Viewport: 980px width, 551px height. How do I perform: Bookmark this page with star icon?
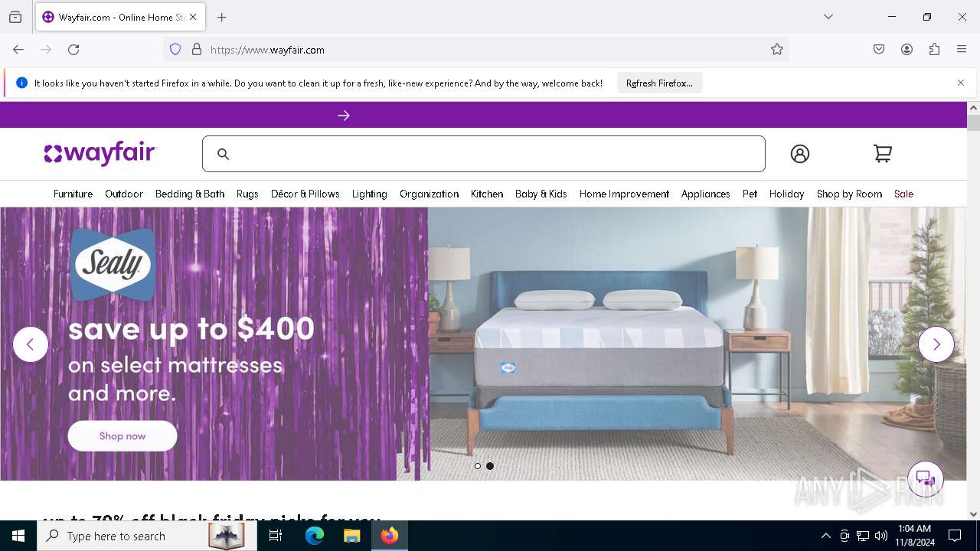tap(777, 50)
